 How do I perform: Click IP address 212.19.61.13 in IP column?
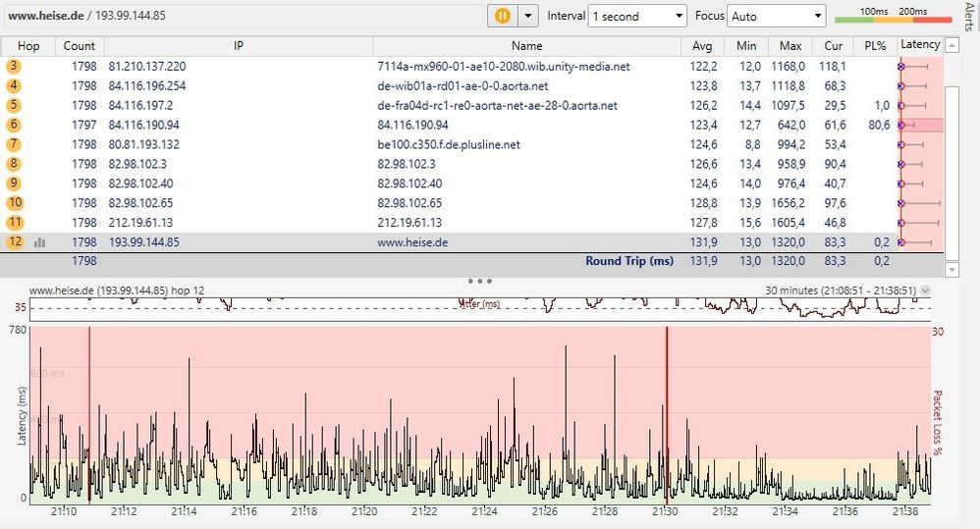(140, 223)
